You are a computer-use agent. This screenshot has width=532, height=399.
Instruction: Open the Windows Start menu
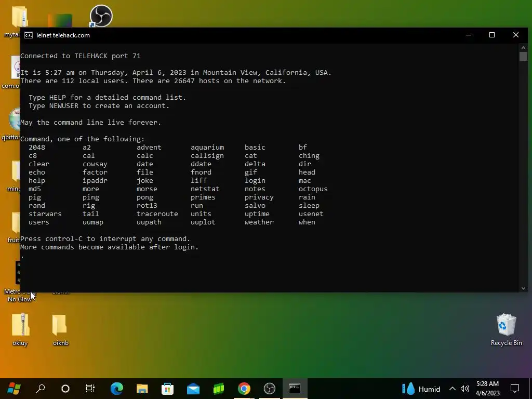pyautogui.click(x=14, y=389)
